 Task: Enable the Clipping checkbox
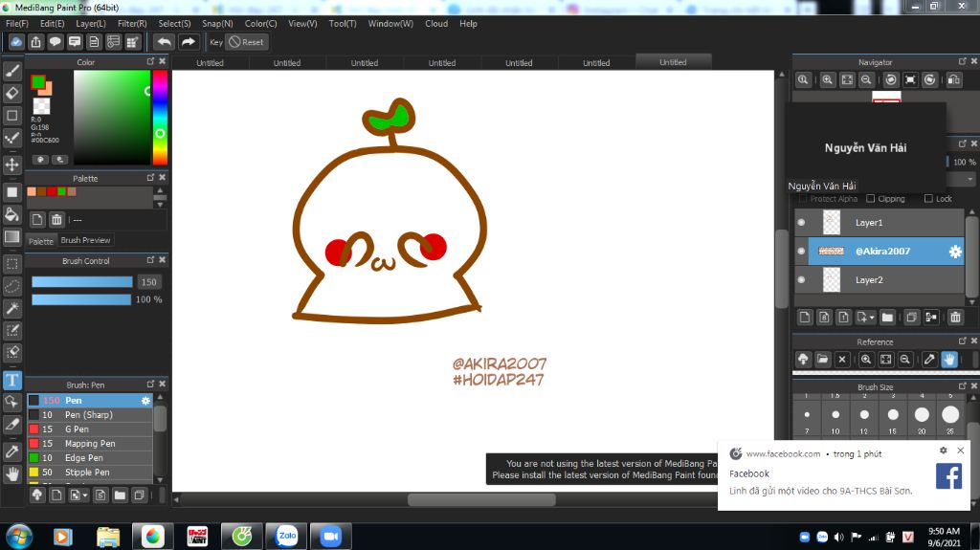click(x=871, y=199)
